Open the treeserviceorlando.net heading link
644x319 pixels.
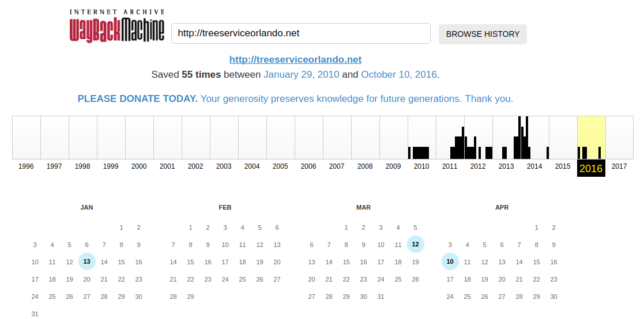[295, 59]
